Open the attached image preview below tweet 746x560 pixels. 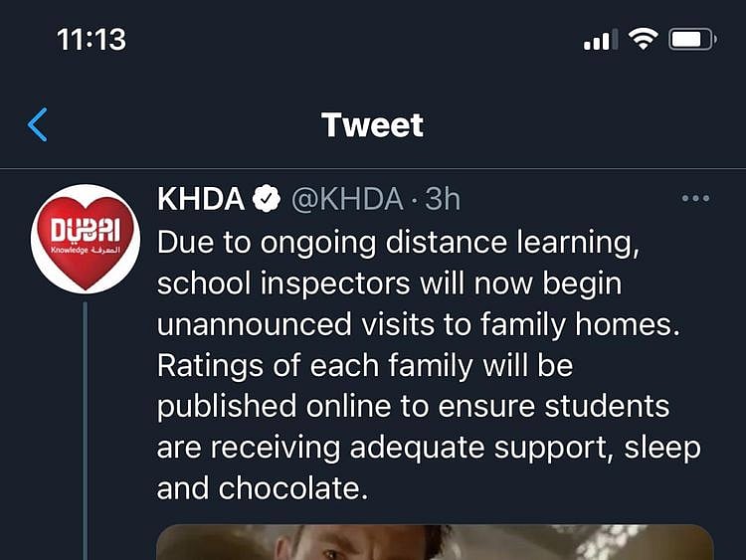pos(435,542)
